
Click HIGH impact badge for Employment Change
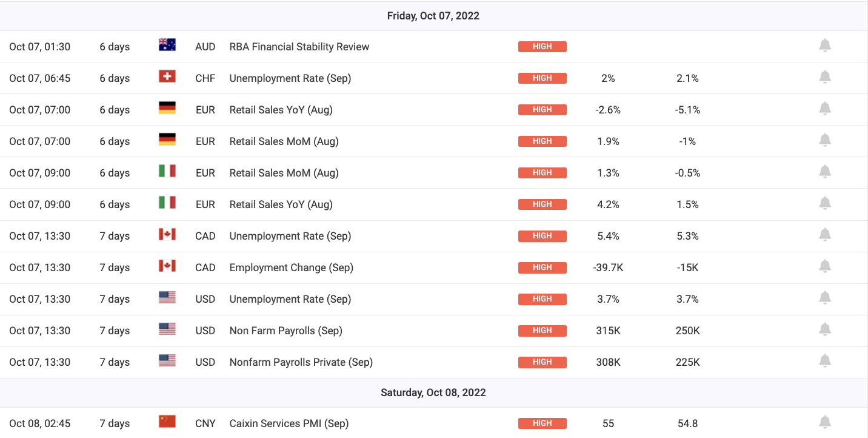pyautogui.click(x=542, y=268)
